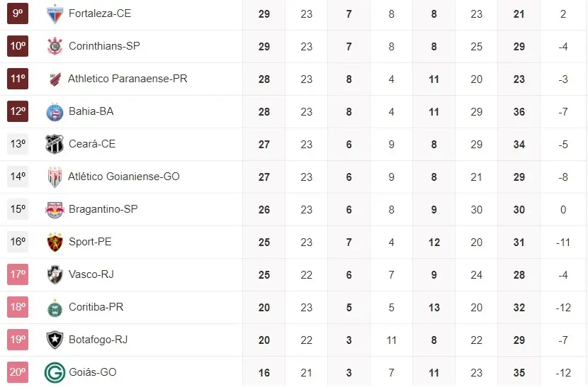588x390 pixels.
Task: Click the Sport-PE team crest
Action: point(55,242)
